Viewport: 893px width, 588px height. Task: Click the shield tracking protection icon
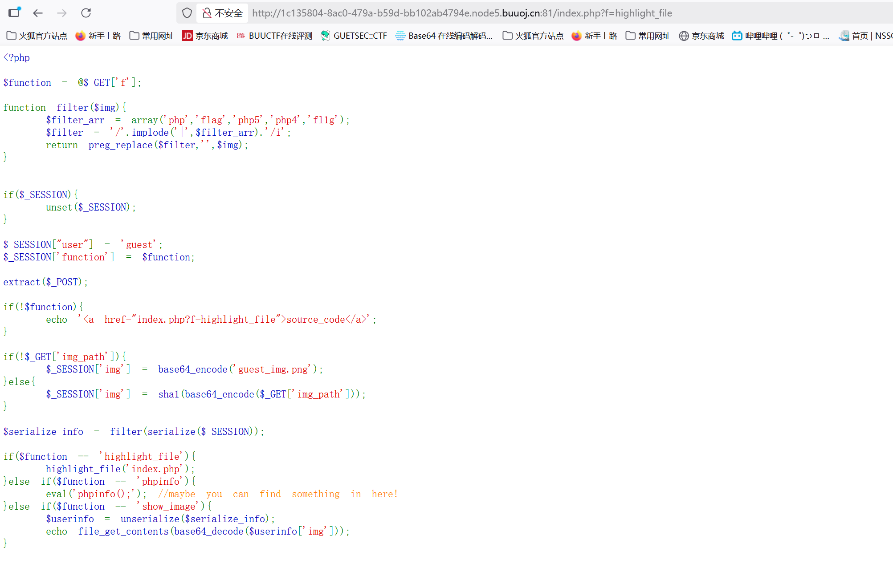187,13
